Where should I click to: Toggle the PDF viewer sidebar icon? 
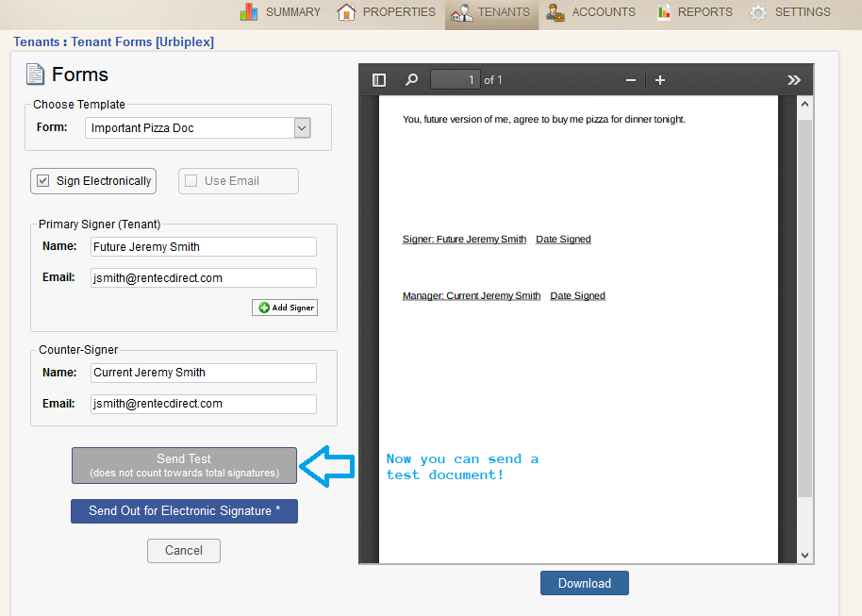tap(379, 80)
